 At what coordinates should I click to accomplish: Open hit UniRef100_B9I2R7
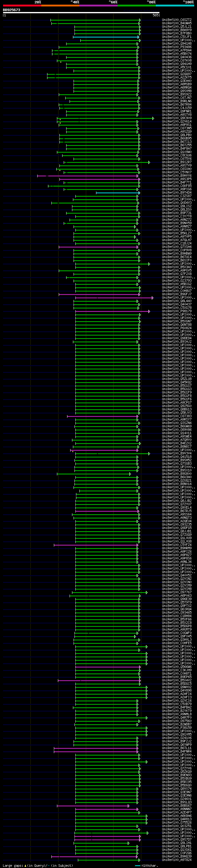tap(176, 162)
